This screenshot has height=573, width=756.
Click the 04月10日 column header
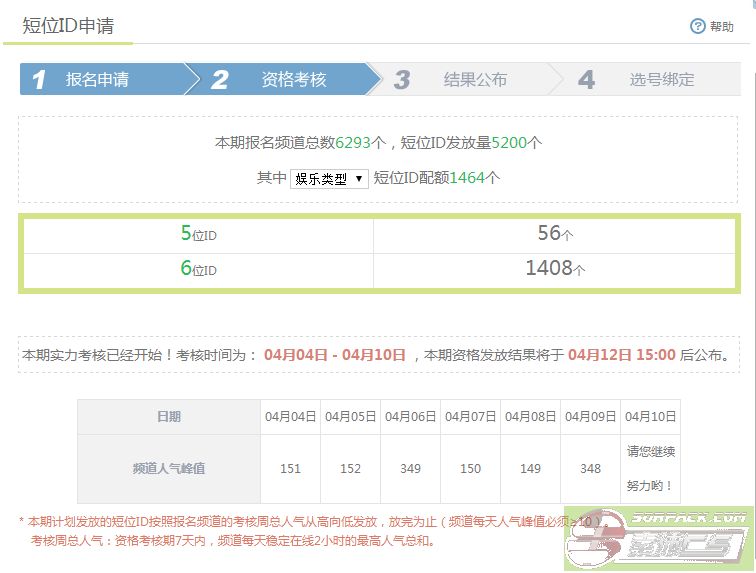coord(650,417)
